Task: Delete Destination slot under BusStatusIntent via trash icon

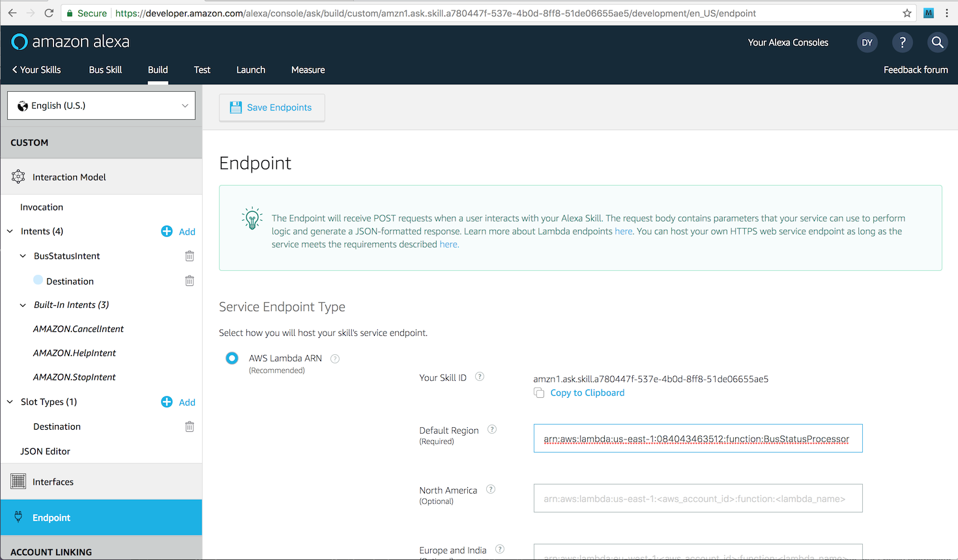Action: point(190,281)
